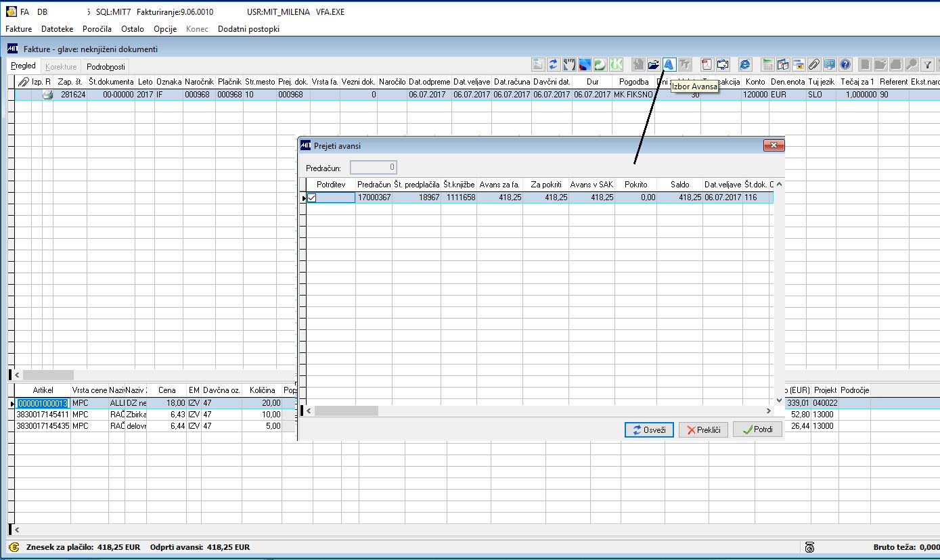940x560 pixels.
Task: Click the Predračun input field
Action: click(374, 167)
